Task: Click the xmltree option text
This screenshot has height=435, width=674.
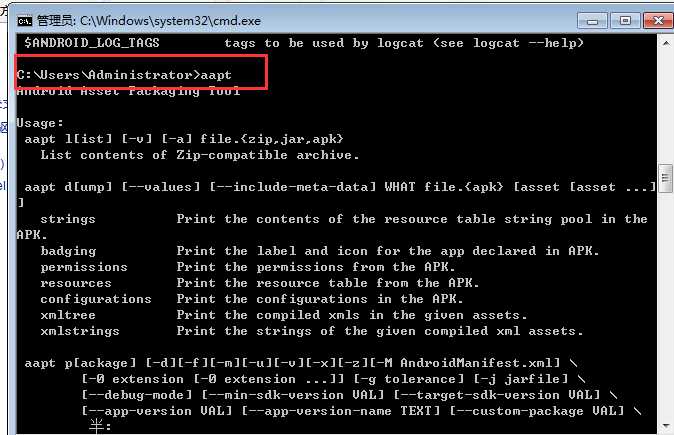Action: pyautogui.click(x=68, y=315)
